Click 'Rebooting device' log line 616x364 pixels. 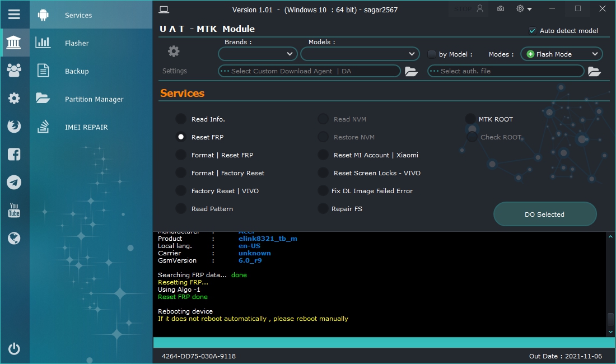[185, 311]
